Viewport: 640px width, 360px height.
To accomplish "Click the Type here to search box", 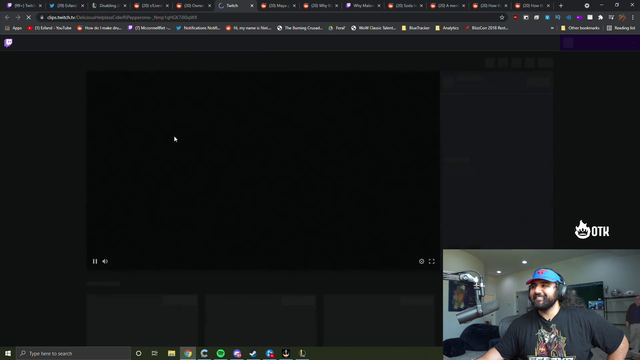I will click(73, 353).
